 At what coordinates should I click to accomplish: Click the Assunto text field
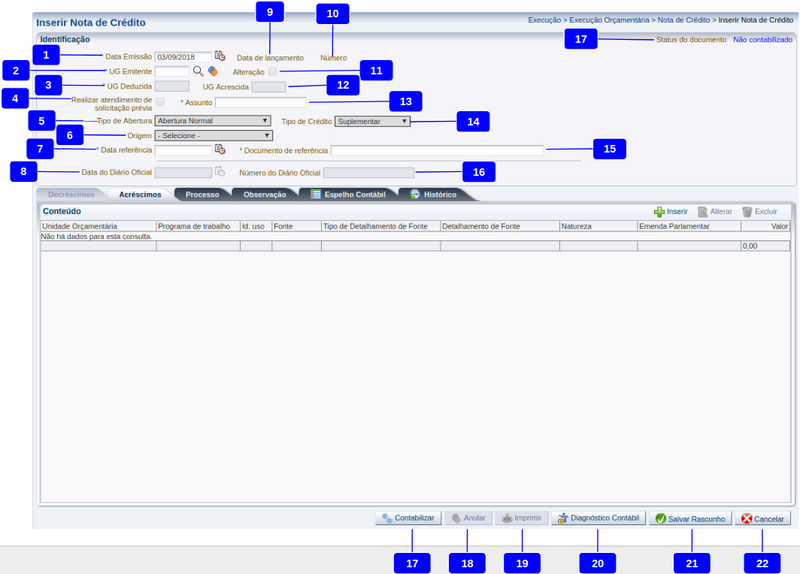point(260,102)
